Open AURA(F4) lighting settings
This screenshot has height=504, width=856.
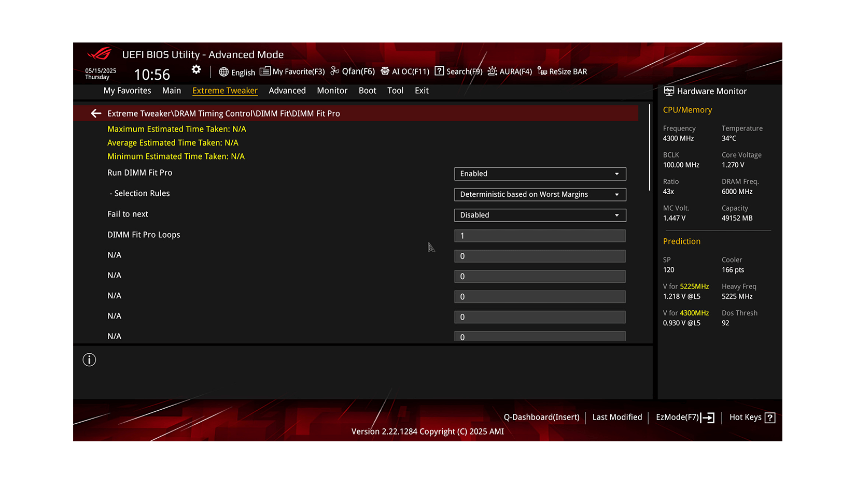pos(510,71)
